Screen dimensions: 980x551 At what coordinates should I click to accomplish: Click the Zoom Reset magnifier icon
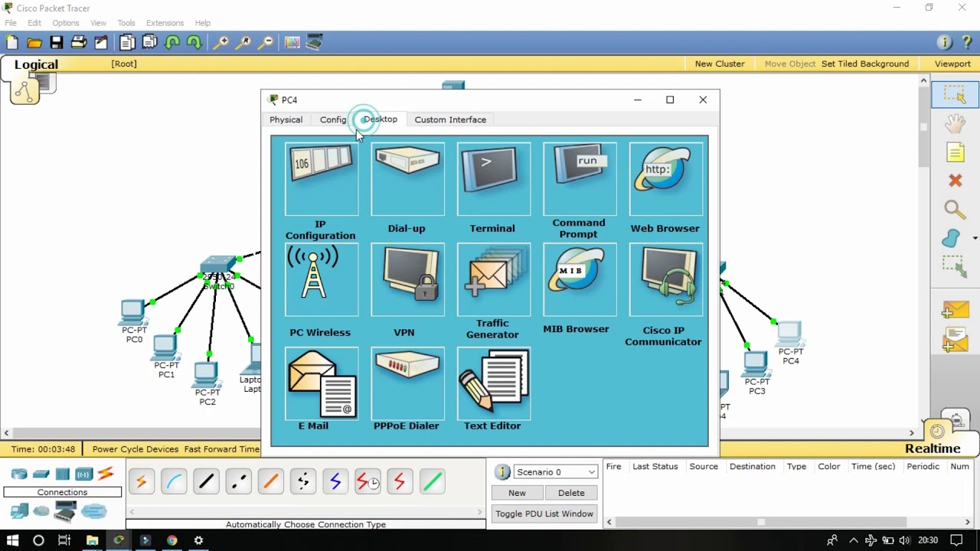click(x=243, y=43)
